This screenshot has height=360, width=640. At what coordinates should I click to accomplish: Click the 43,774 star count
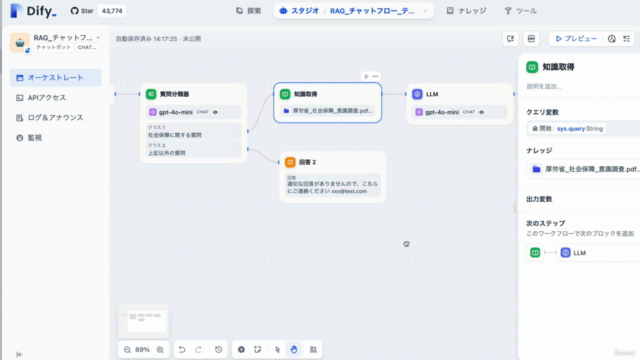pyautogui.click(x=112, y=11)
